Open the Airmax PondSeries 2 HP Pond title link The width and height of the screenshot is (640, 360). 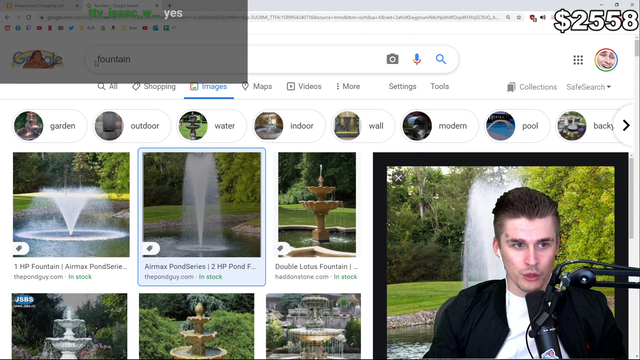200,267
